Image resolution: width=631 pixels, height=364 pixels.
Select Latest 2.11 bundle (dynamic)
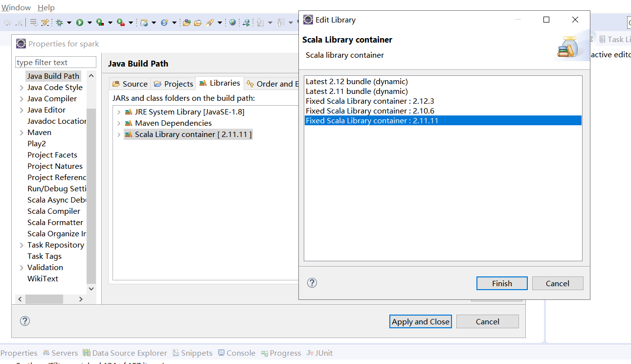(443, 91)
